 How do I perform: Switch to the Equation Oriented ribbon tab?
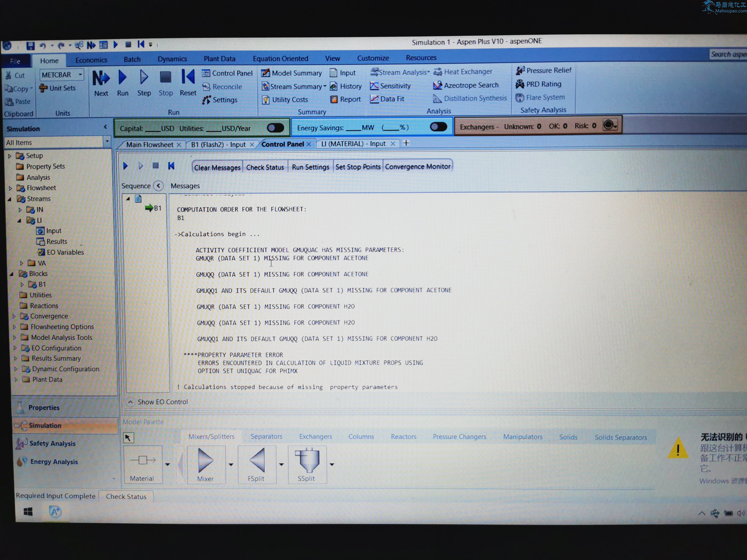pos(280,58)
